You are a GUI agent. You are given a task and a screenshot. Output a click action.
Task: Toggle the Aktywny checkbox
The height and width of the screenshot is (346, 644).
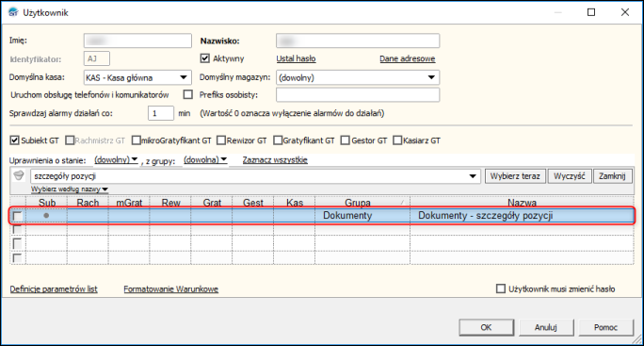click(x=205, y=58)
